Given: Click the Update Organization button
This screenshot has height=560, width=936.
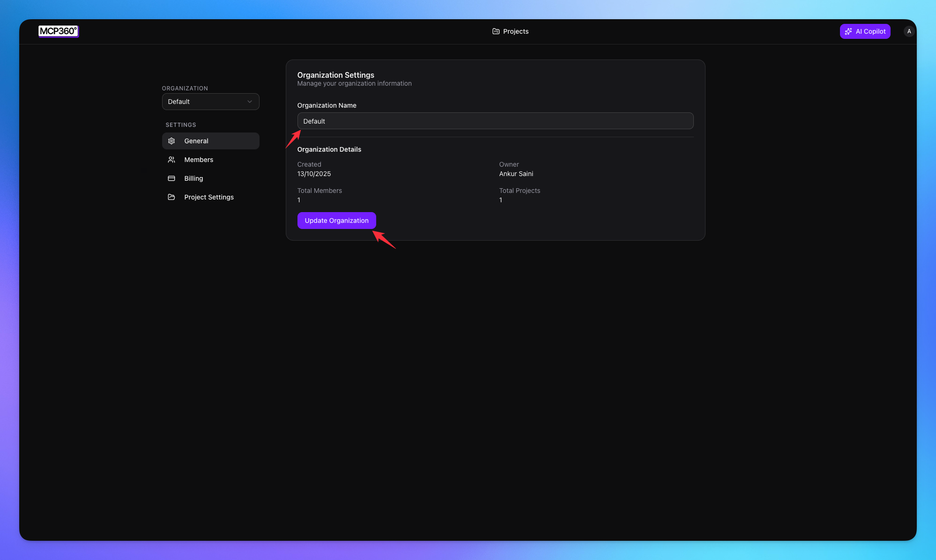Looking at the screenshot, I should click(336, 220).
